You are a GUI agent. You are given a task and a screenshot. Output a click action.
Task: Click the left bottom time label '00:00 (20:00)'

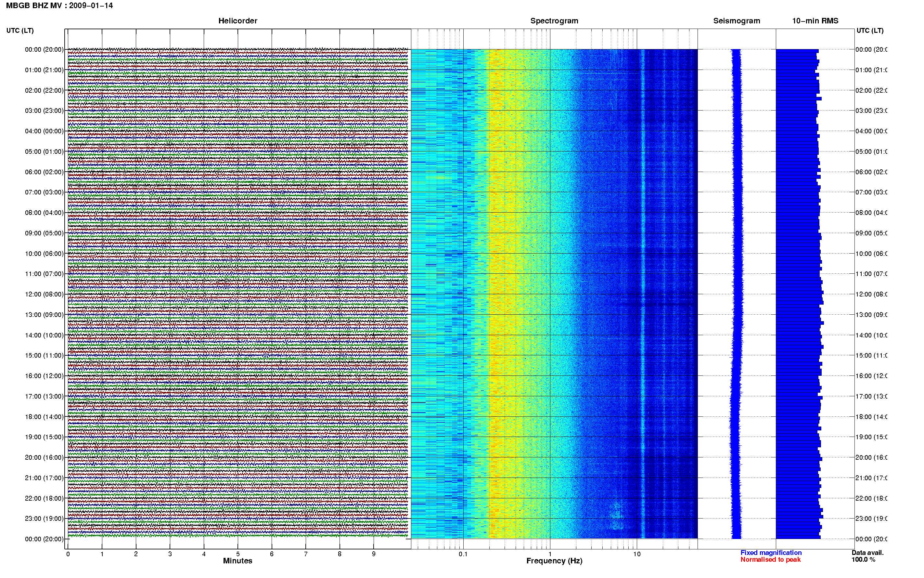[44, 539]
